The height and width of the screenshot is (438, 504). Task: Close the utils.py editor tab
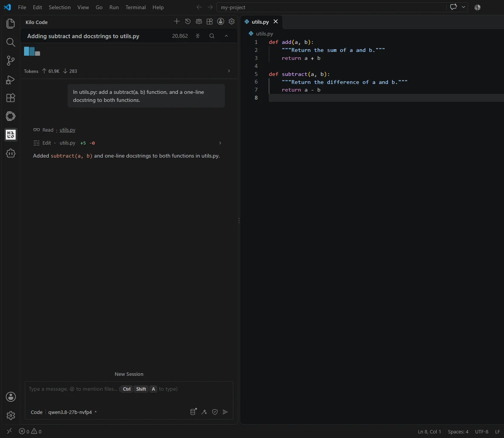click(x=276, y=22)
